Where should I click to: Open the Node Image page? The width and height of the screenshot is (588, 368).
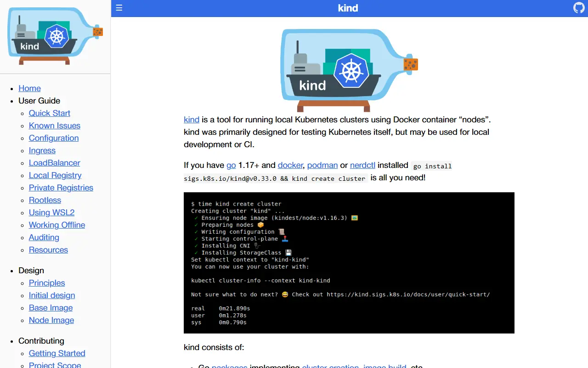pyautogui.click(x=51, y=320)
